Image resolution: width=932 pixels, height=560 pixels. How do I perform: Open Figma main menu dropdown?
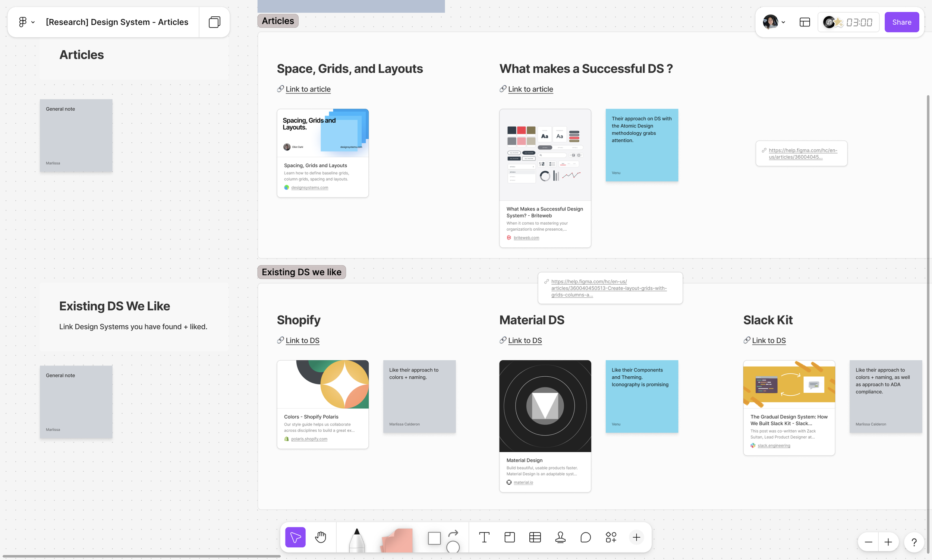coord(26,22)
